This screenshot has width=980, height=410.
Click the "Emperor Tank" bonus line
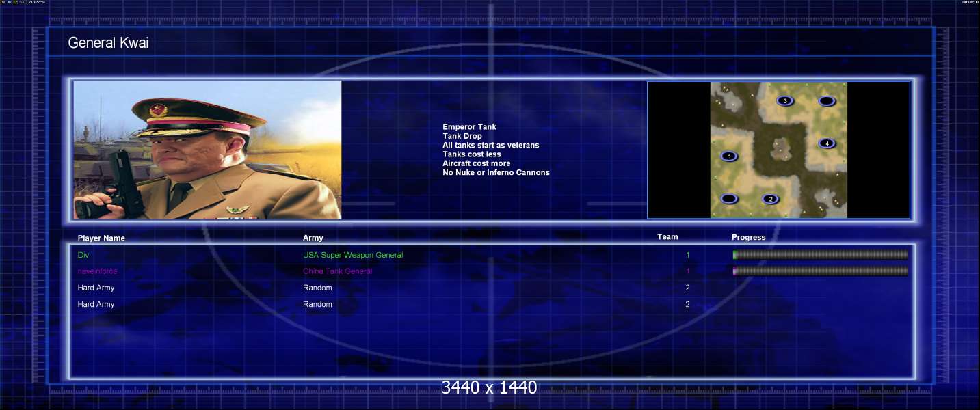469,127
